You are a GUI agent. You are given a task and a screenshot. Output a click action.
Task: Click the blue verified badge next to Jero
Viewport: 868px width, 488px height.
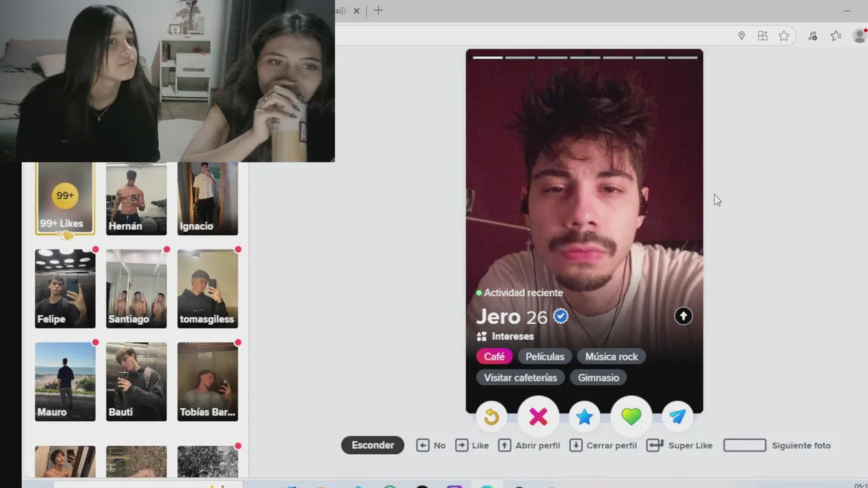(x=561, y=316)
